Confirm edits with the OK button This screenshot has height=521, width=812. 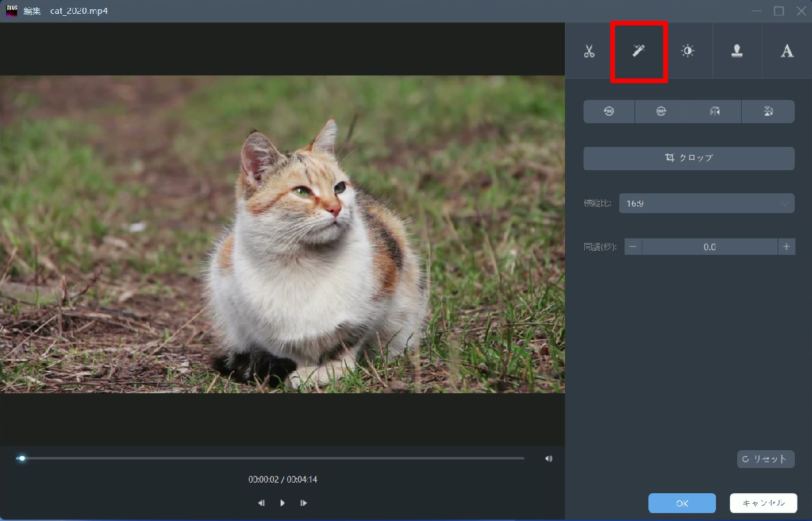[x=682, y=503]
